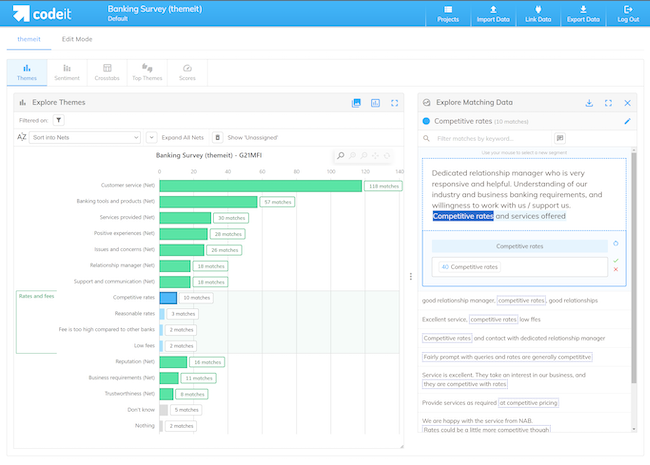
Task: Open the Sort into Nets dropdown
Action: pos(85,137)
